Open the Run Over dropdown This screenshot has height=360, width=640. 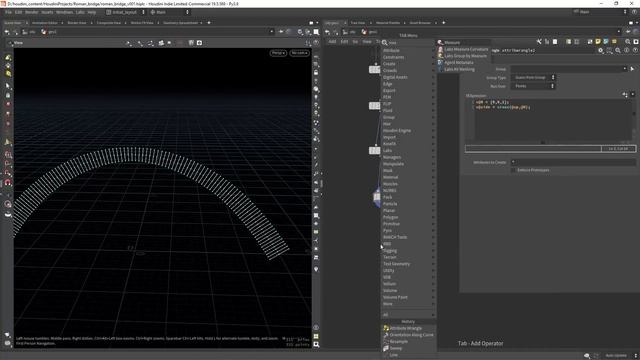533,86
